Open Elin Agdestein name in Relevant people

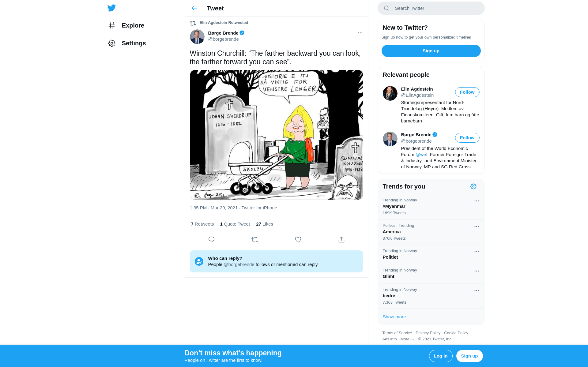[417, 89]
